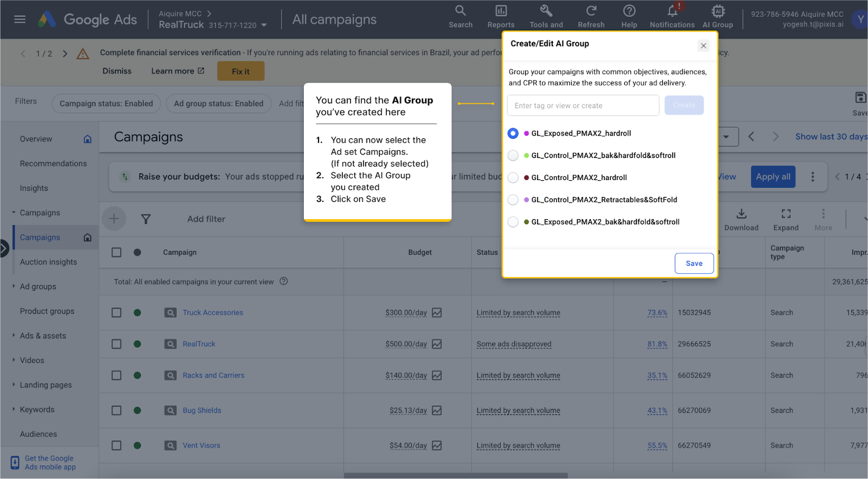This screenshot has height=479, width=868.
Task: Expand Landing pages sidebar section
Action: [x=14, y=384]
